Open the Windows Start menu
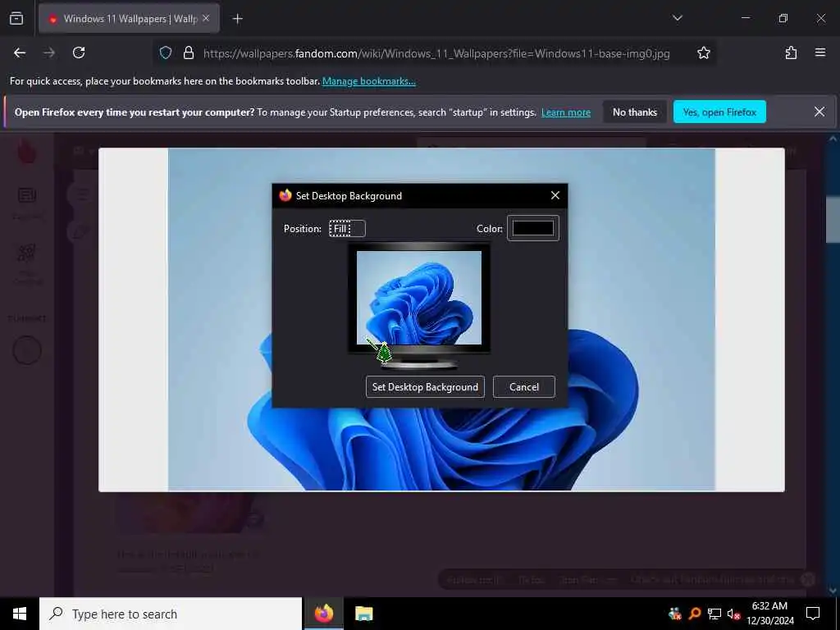 (20, 614)
